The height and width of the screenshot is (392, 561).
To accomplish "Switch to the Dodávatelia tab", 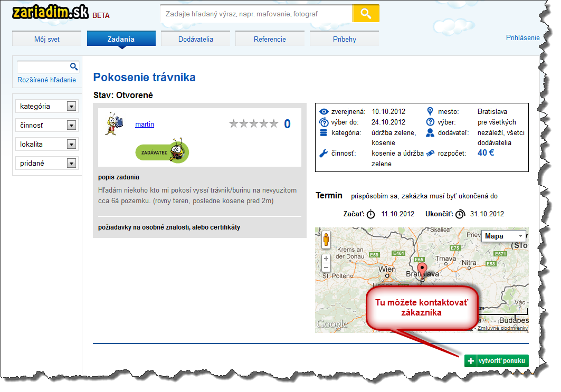I will [x=196, y=39].
